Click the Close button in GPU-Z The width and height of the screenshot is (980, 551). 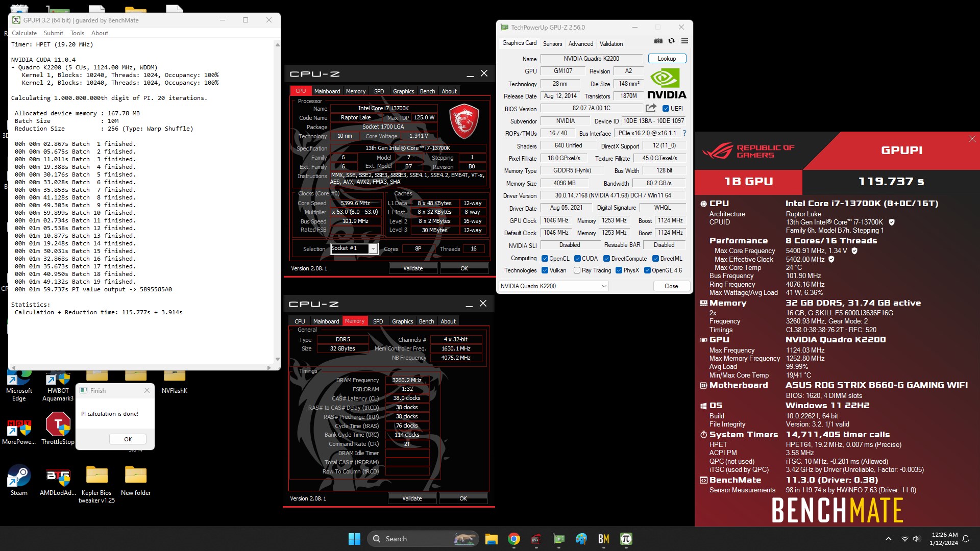[x=671, y=286]
